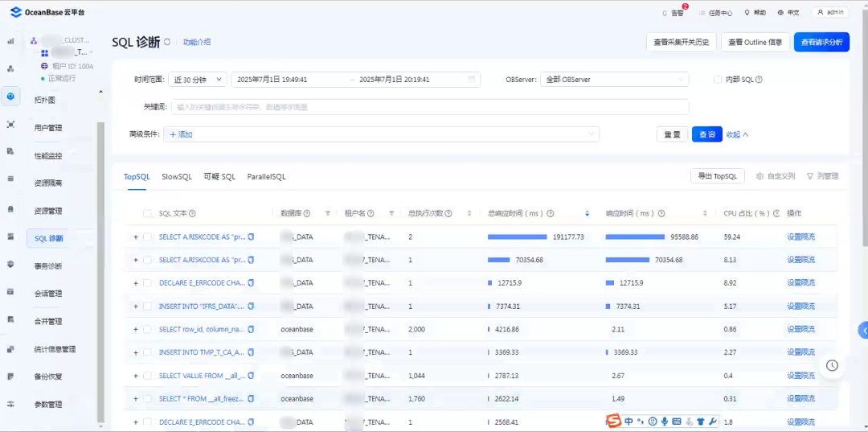Expand SELECT row_id, column_na row details
Image resolution: width=868 pixels, height=432 pixels.
click(136, 329)
